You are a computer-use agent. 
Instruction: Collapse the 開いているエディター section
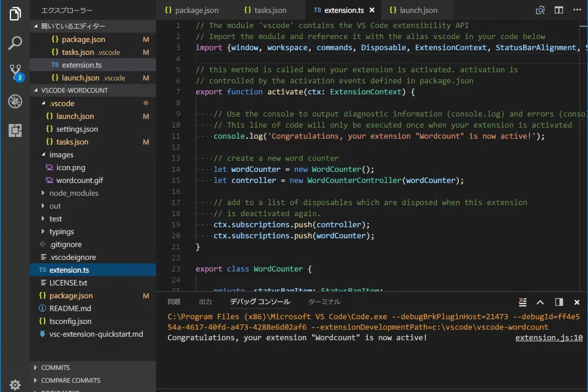coord(93,26)
